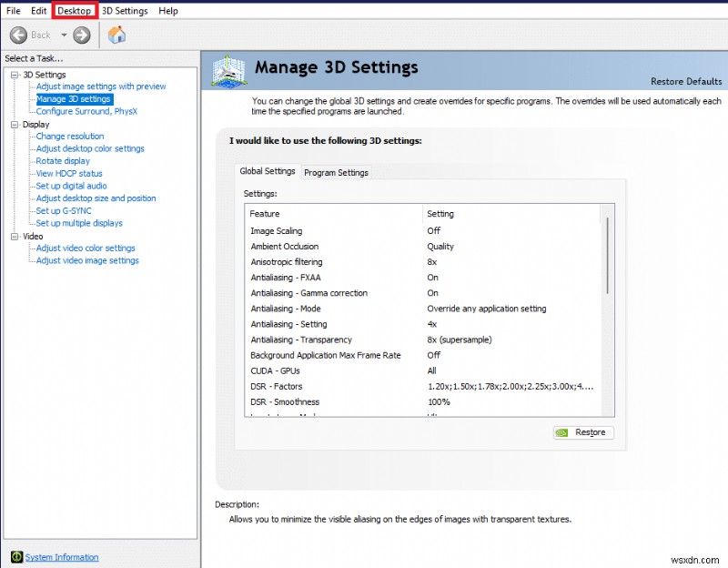The width and height of the screenshot is (728, 568).
Task: Collapse the 3D Settings tree node
Action: (15, 75)
